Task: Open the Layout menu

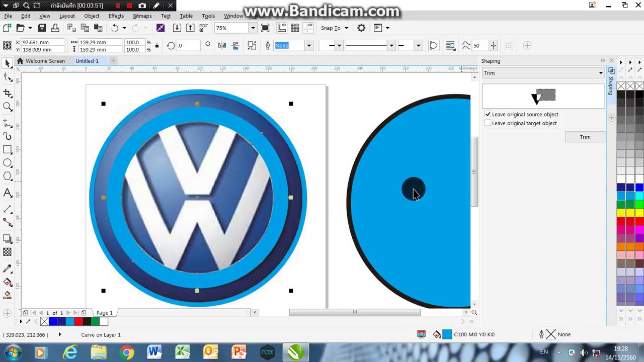Action: click(x=67, y=16)
